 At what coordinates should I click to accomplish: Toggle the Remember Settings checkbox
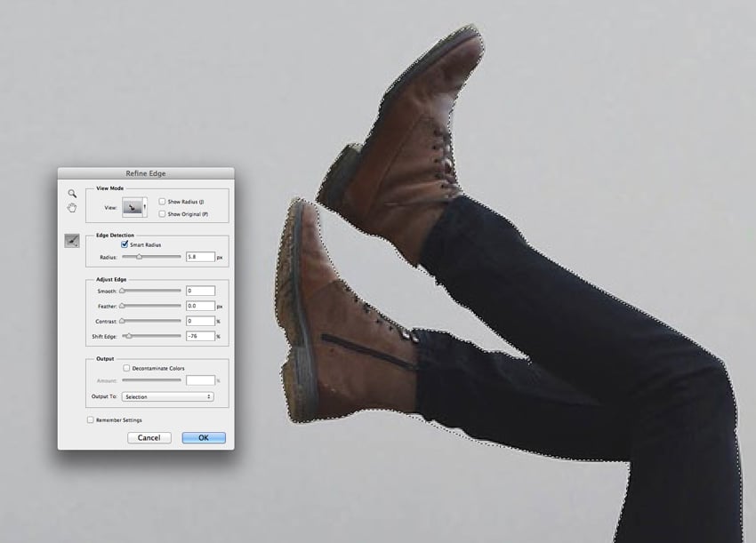(90, 419)
